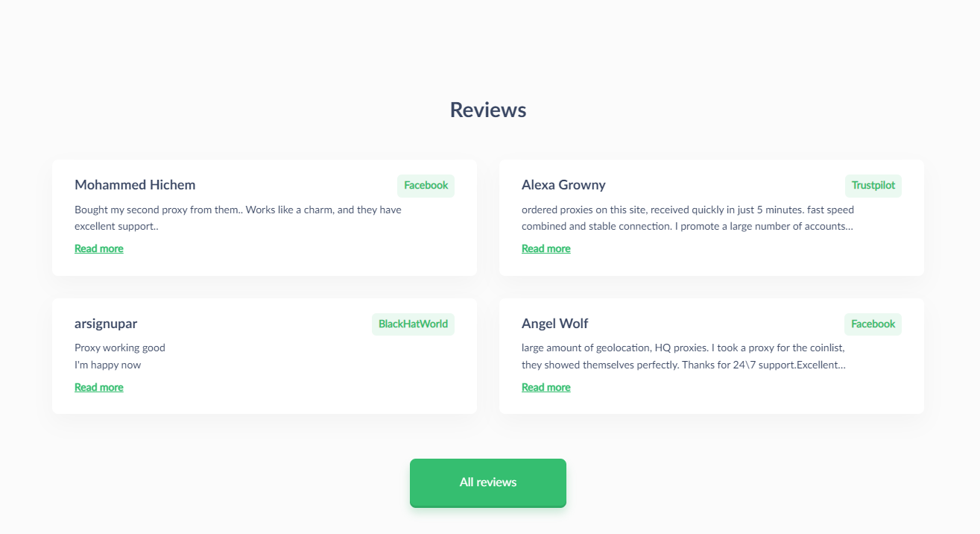Select the Alexa Growny reviewer name
Image resolution: width=980 pixels, height=534 pixels.
click(x=563, y=185)
